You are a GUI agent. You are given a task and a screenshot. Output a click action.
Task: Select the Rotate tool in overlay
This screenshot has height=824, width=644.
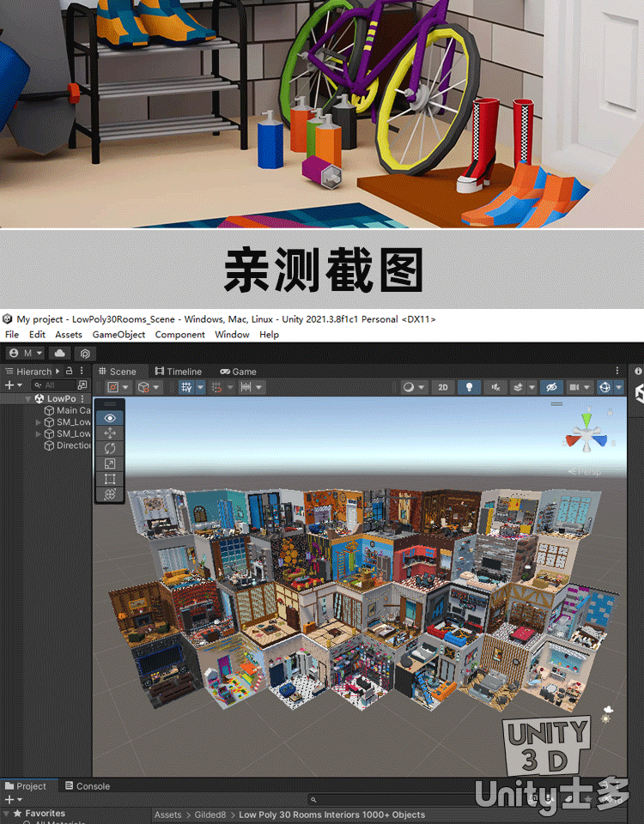(x=110, y=448)
